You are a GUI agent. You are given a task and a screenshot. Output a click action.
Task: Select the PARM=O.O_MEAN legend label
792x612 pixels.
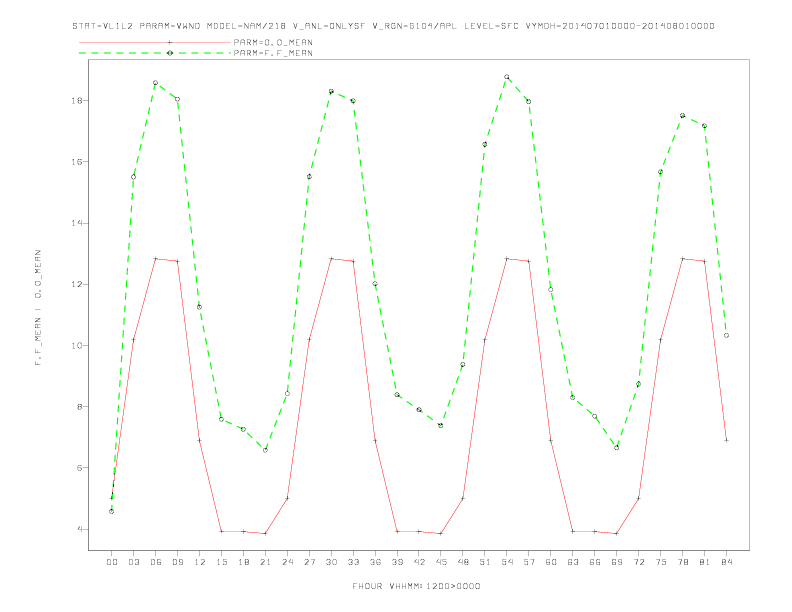tap(273, 42)
